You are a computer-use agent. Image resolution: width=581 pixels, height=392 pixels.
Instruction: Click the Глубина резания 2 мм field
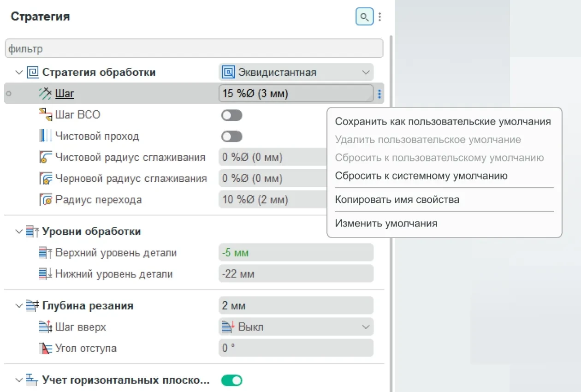(296, 305)
